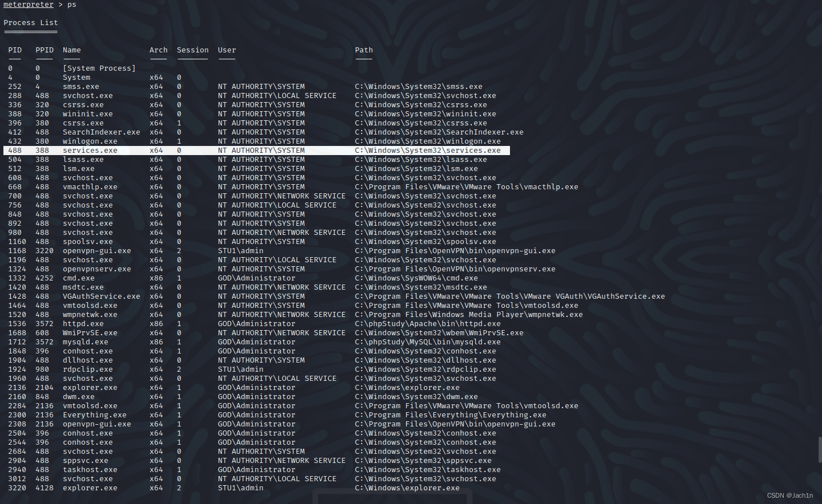The width and height of the screenshot is (822, 504).
Task: Click System name in PID 4 row
Action: click(x=76, y=78)
